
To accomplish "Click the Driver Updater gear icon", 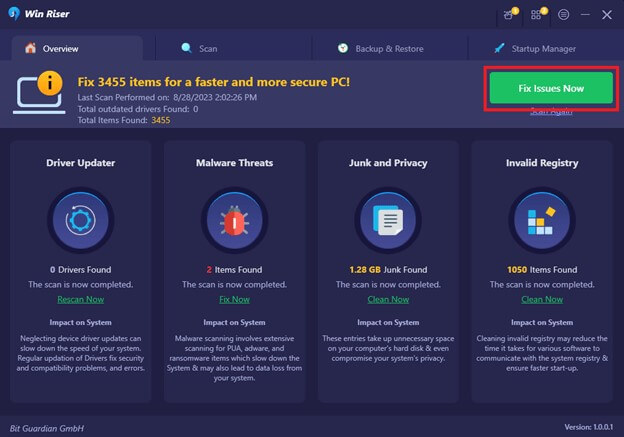I will [81, 220].
